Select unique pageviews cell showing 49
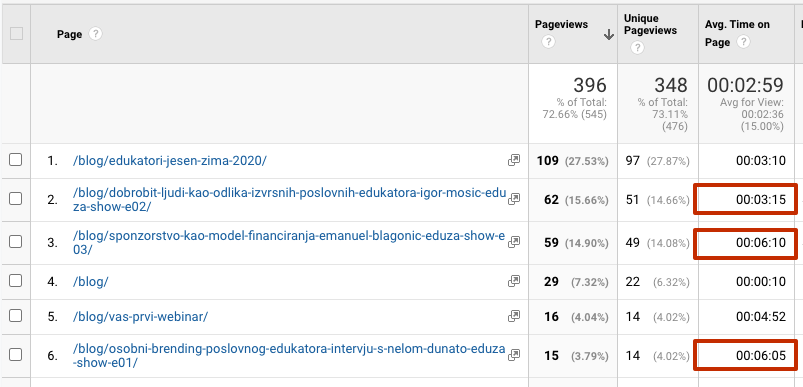Image resolution: width=803 pixels, height=387 pixels. coord(633,243)
